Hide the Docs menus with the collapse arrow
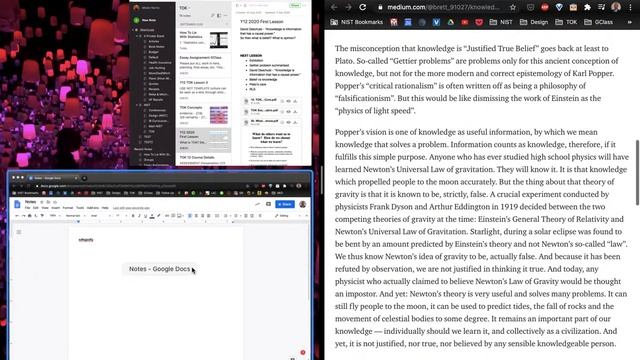 pyautogui.click(x=307, y=216)
